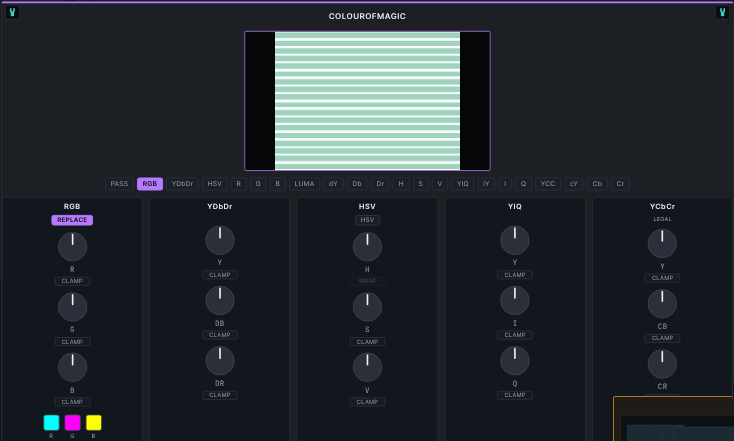Toggle CLAMP under the YCbCr Y knob
This screenshot has height=441, width=734.
[662, 278]
